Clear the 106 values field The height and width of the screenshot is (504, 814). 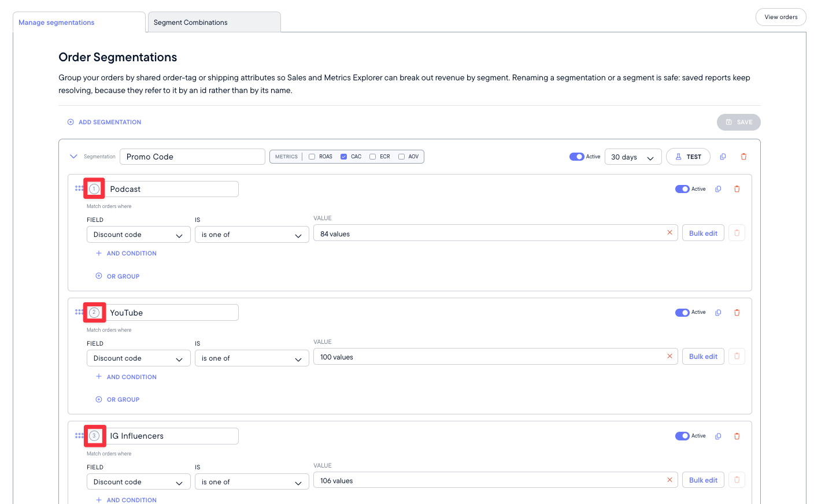(x=669, y=480)
